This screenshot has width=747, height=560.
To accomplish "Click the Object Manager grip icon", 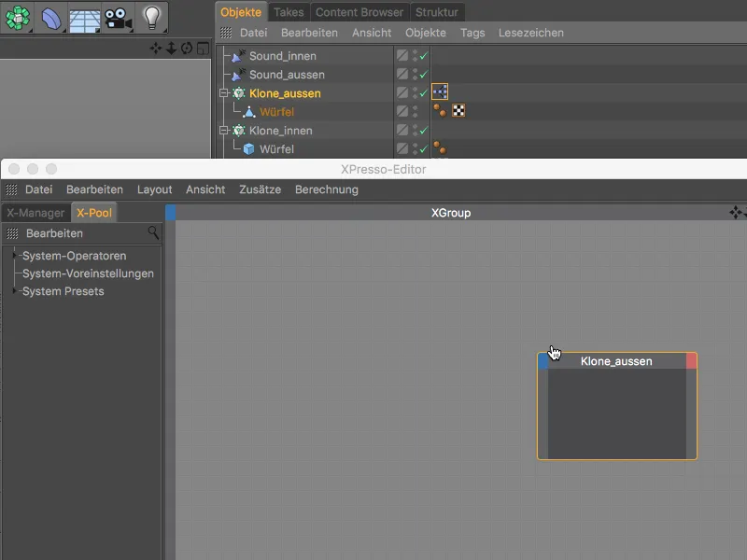I will point(226,33).
